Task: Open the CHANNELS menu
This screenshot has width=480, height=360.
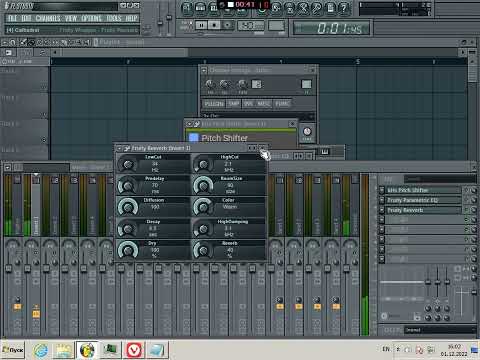Action: 48,18
